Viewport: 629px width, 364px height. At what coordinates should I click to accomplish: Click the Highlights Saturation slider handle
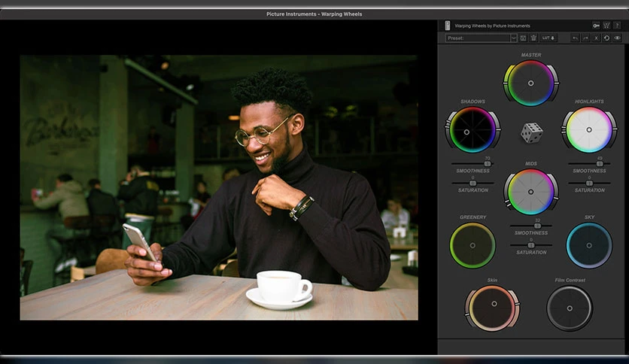click(589, 184)
